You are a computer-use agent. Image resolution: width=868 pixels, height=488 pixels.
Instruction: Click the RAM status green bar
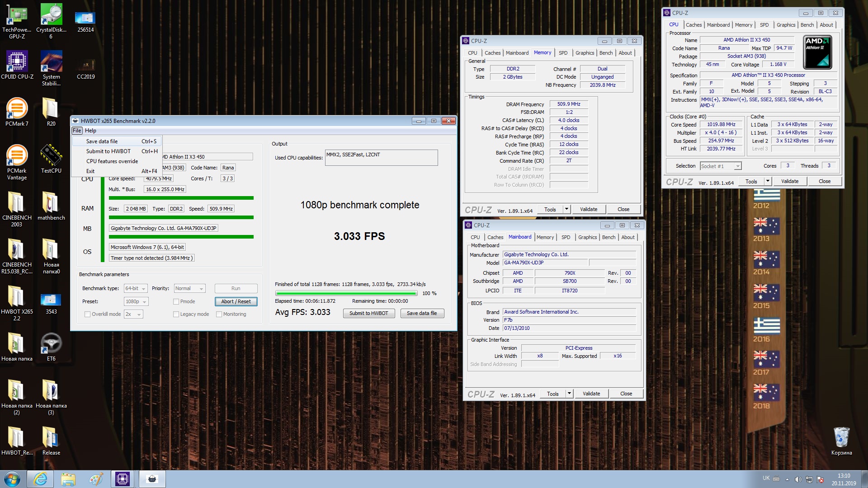point(181,217)
